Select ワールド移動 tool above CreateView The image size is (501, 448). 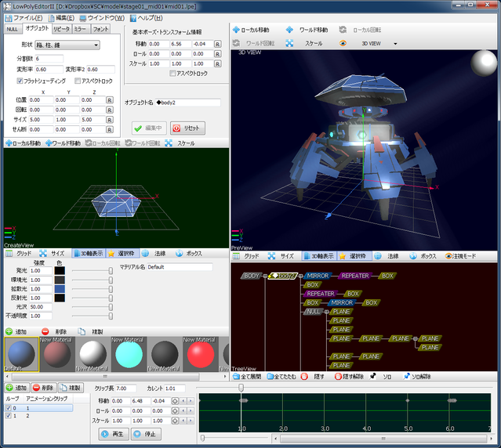[x=63, y=143]
